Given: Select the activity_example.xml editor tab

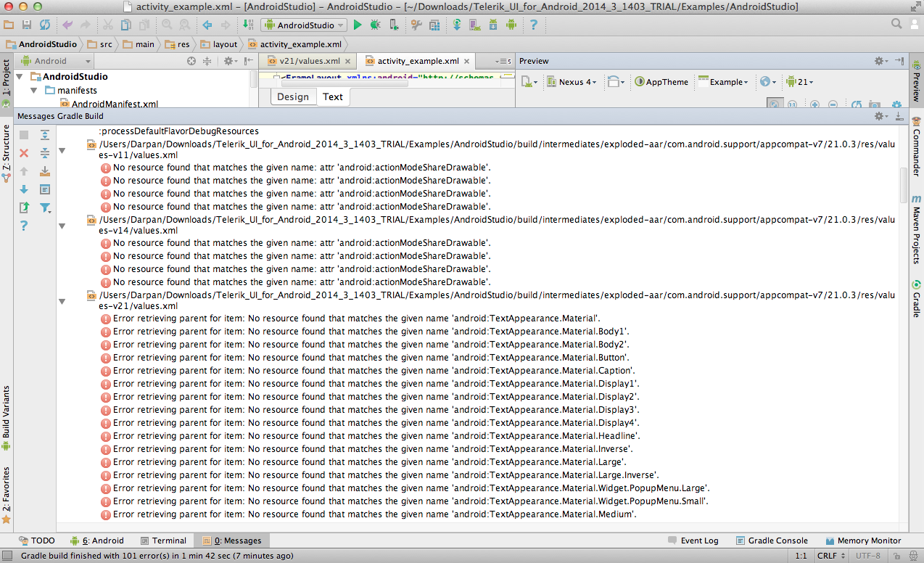Looking at the screenshot, I should [418, 61].
